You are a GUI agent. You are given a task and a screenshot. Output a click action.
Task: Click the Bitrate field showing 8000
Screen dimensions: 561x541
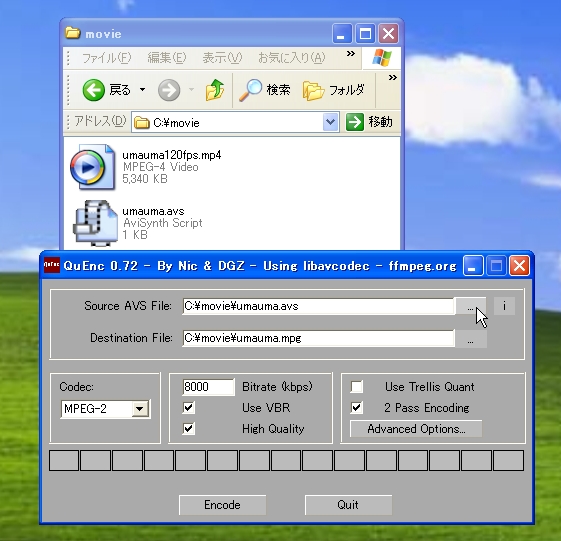point(208,387)
